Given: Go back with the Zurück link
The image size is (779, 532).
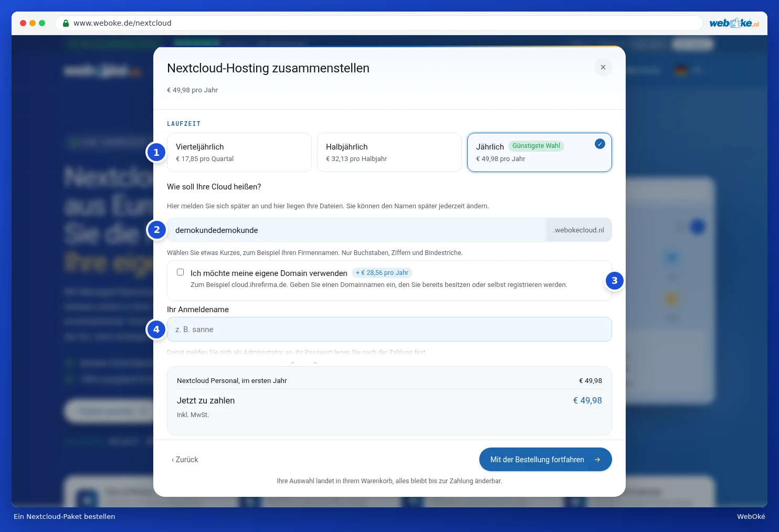Looking at the screenshot, I should (x=185, y=460).
